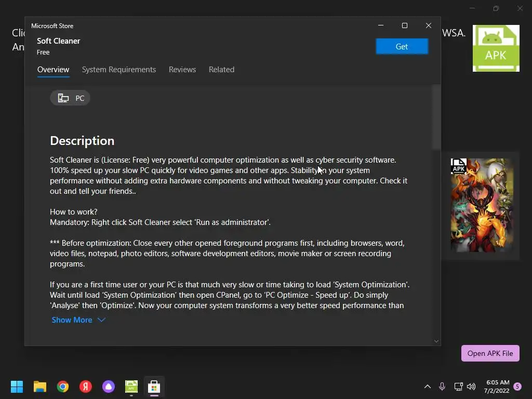Click the blue Get button
This screenshot has width=532, height=399.
click(x=402, y=46)
